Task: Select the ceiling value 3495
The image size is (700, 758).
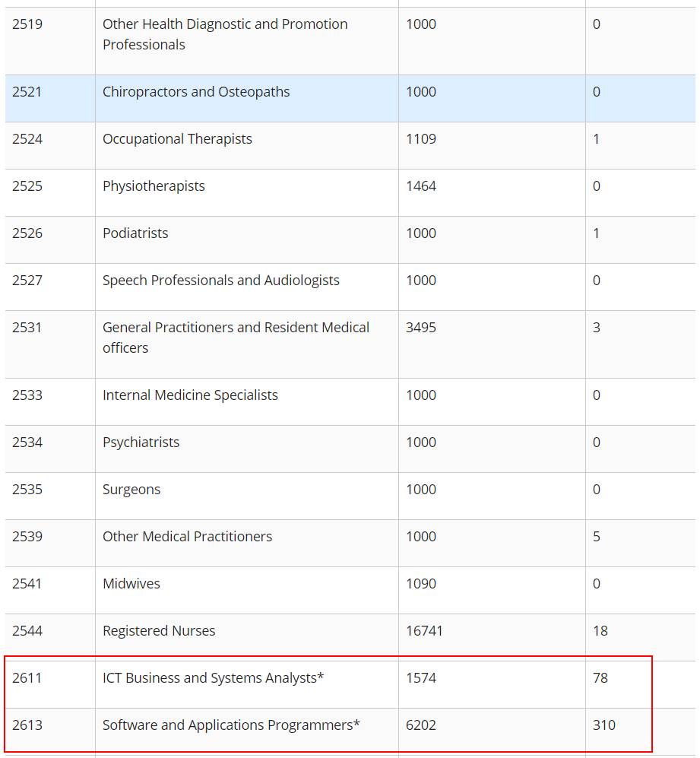Action: [421, 328]
